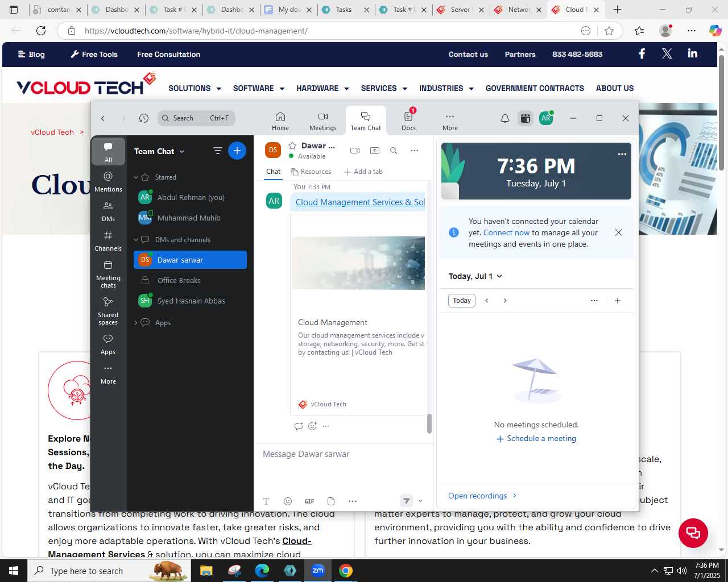Click the cloud management preview image
Screen dimensions: 728x582
click(358, 263)
